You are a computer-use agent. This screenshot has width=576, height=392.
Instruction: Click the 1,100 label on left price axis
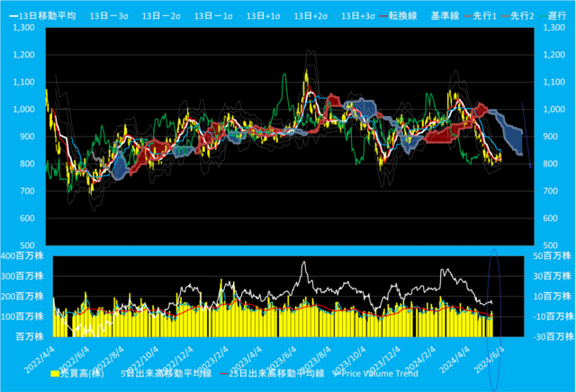point(24,82)
